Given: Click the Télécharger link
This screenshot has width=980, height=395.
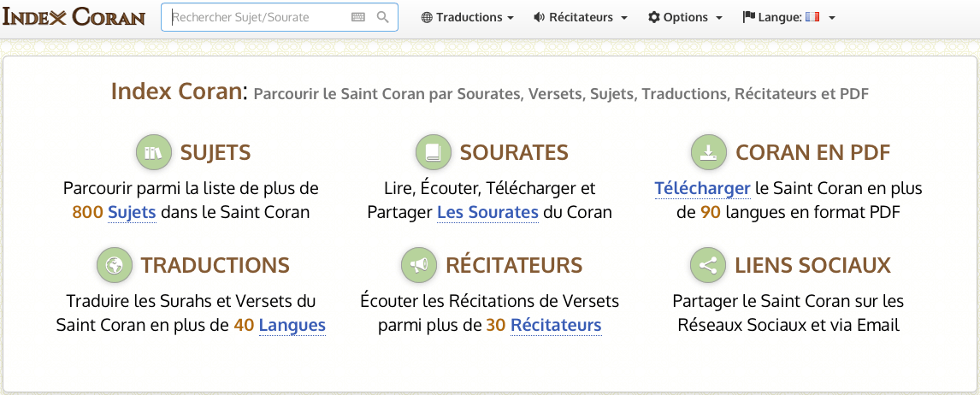Looking at the screenshot, I should [702, 188].
